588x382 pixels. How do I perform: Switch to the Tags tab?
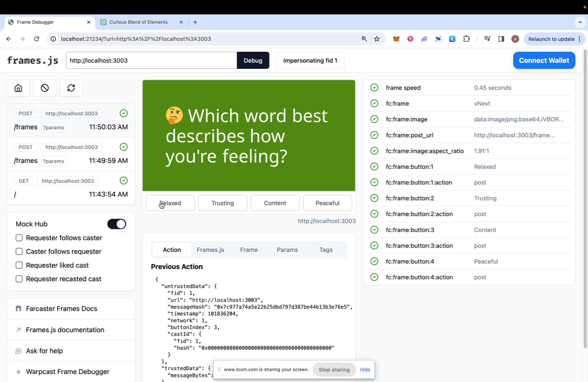326,250
